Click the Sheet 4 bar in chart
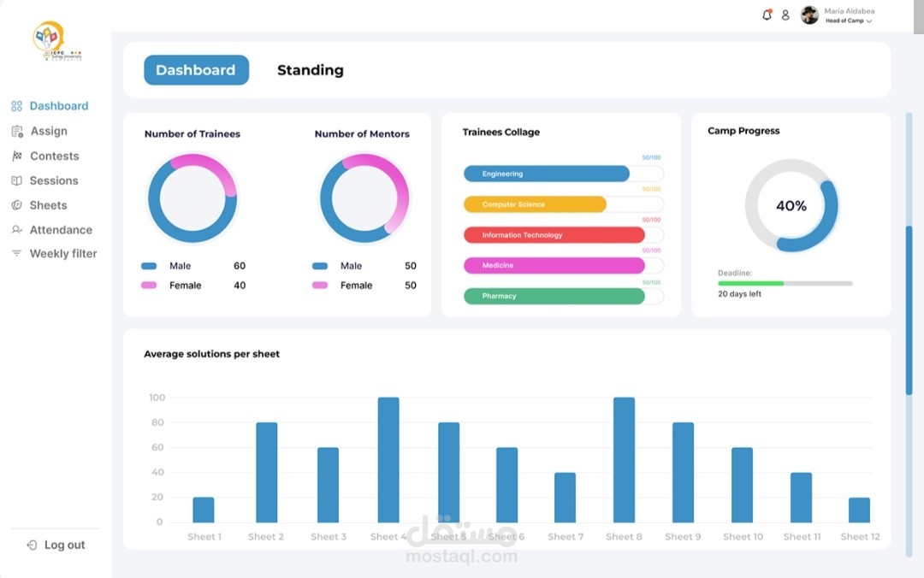 tap(388, 460)
